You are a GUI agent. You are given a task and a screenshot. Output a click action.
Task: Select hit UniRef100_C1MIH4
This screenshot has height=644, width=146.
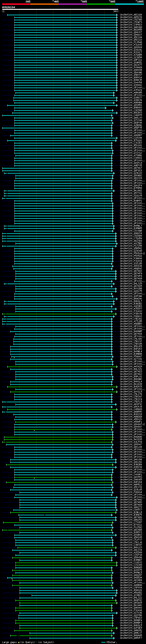tap(131, 138)
